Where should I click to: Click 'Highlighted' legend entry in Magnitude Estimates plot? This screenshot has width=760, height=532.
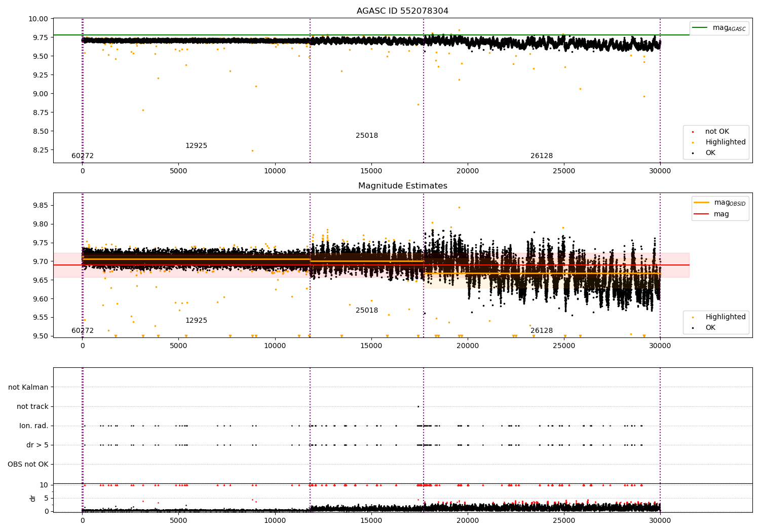[x=719, y=317]
